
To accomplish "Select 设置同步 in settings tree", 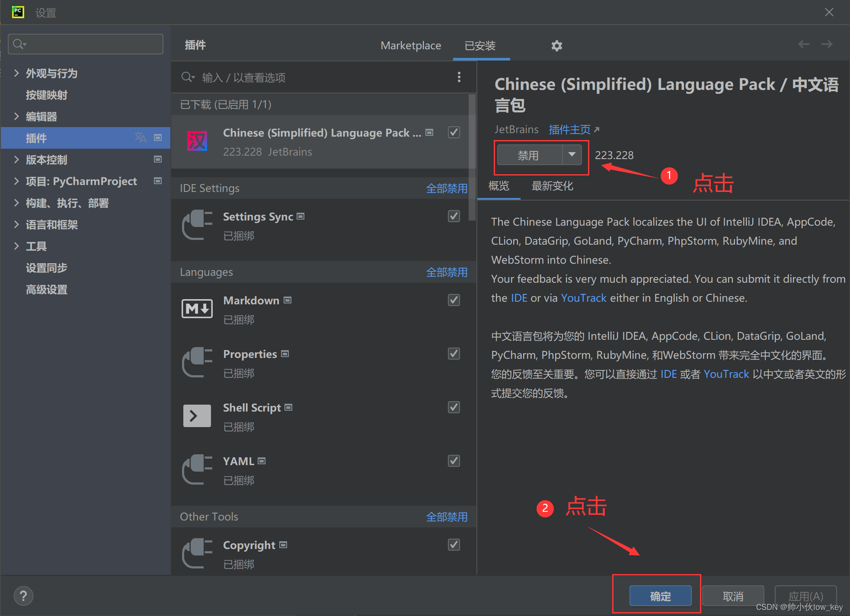I will pyautogui.click(x=46, y=268).
